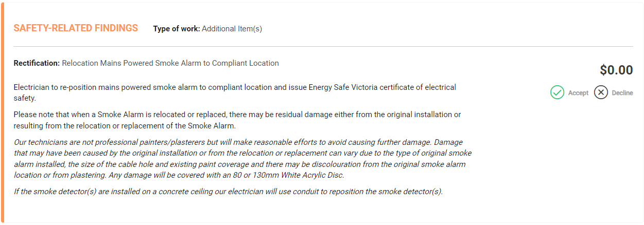The height and width of the screenshot is (225, 644).
Task: Click the bold "Rectification:" label
Action: coord(37,63)
